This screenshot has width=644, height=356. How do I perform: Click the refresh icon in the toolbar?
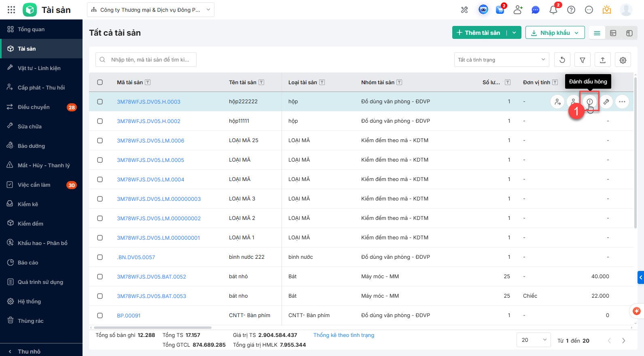tap(562, 60)
